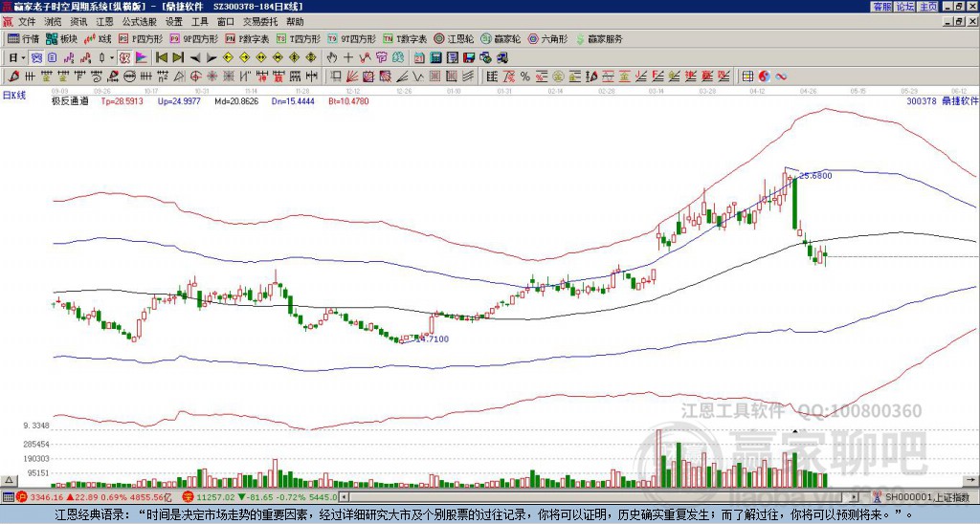Image resolution: width=980 pixels, height=524 pixels.
Task: Select the crosshair cursor tool
Action: pos(348,58)
